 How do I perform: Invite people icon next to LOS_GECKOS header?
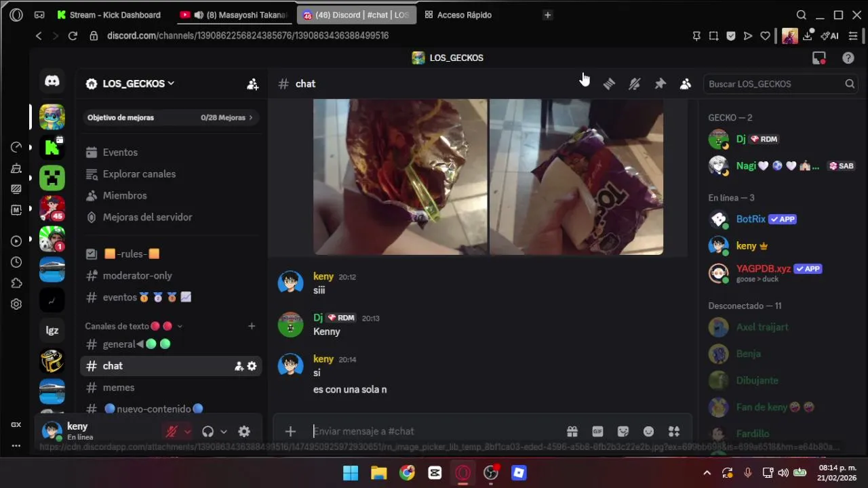pyautogui.click(x=252, y=84)
